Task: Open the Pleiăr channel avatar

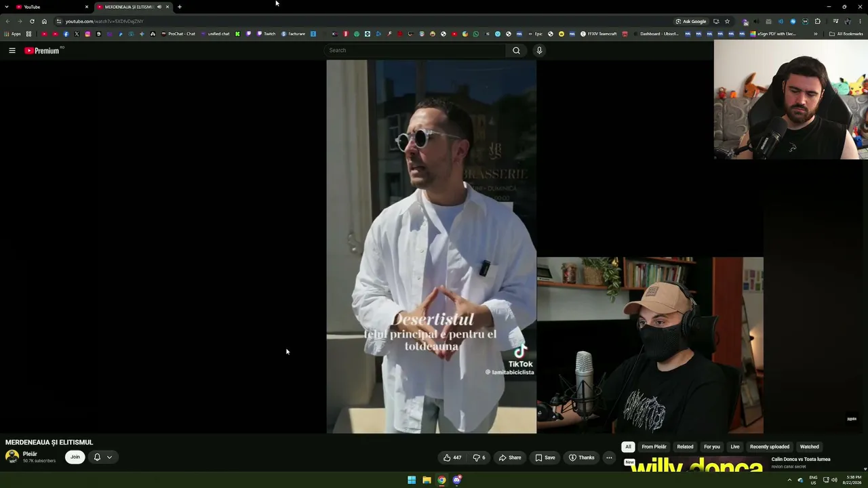Action: (x=12, y=457)
